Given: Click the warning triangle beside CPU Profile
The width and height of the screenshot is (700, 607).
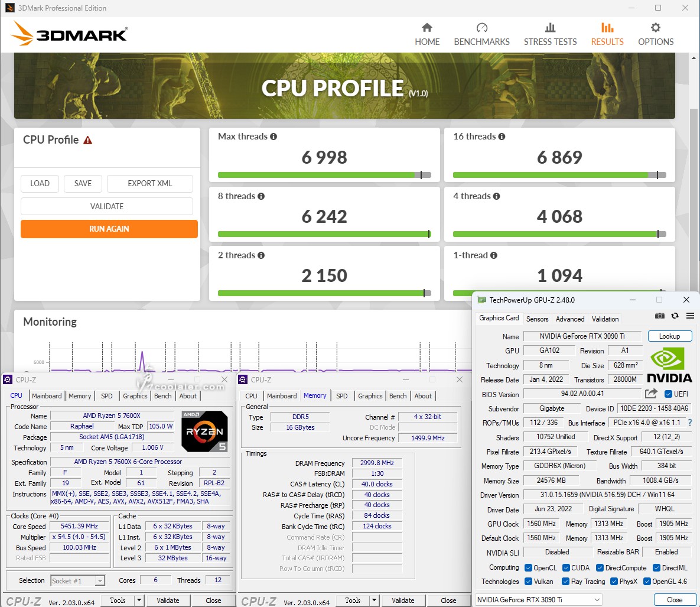Looking at the screenshot, I should [x=88, y=140].
